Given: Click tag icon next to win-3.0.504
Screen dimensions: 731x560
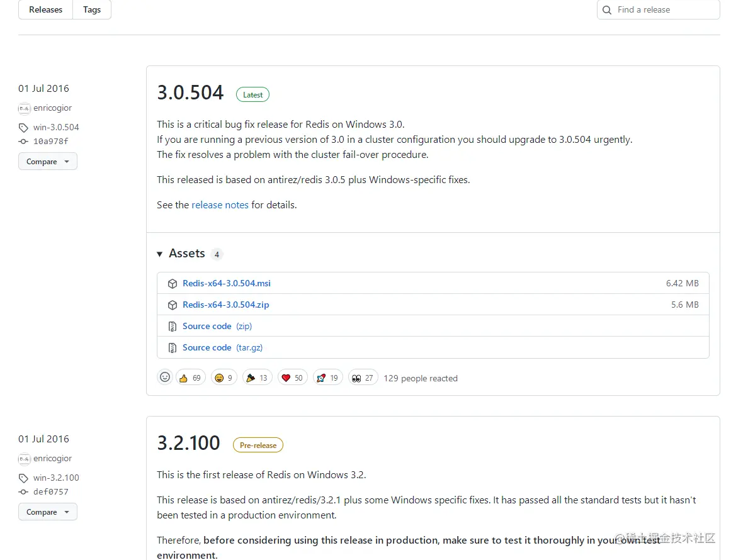Looking at the screenshot, I should point(23,128).
